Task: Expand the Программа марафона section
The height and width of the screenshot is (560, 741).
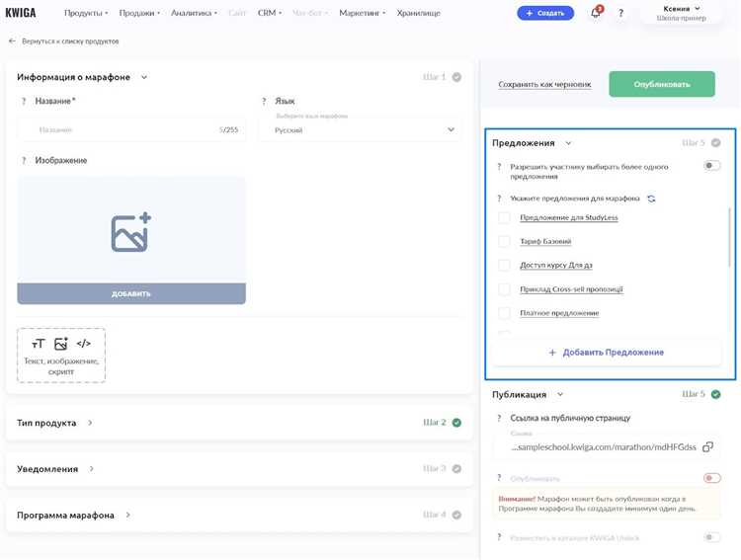Action: [x=127, y=516]
